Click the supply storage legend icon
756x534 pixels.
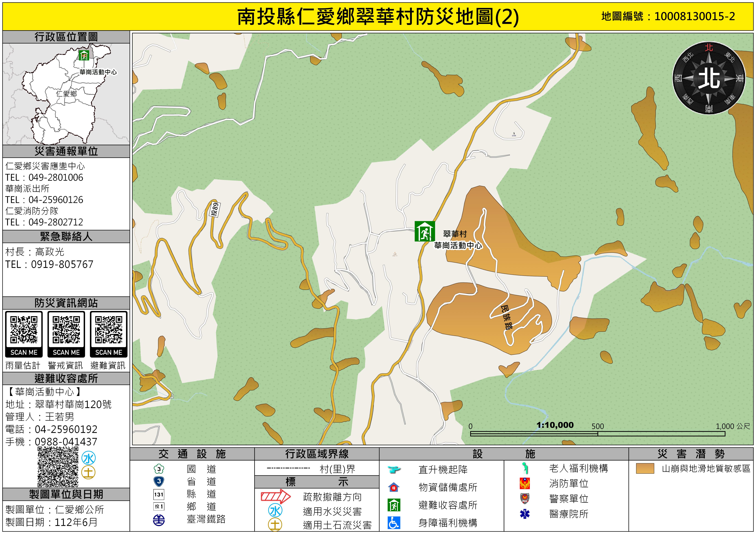click(394, 487)
